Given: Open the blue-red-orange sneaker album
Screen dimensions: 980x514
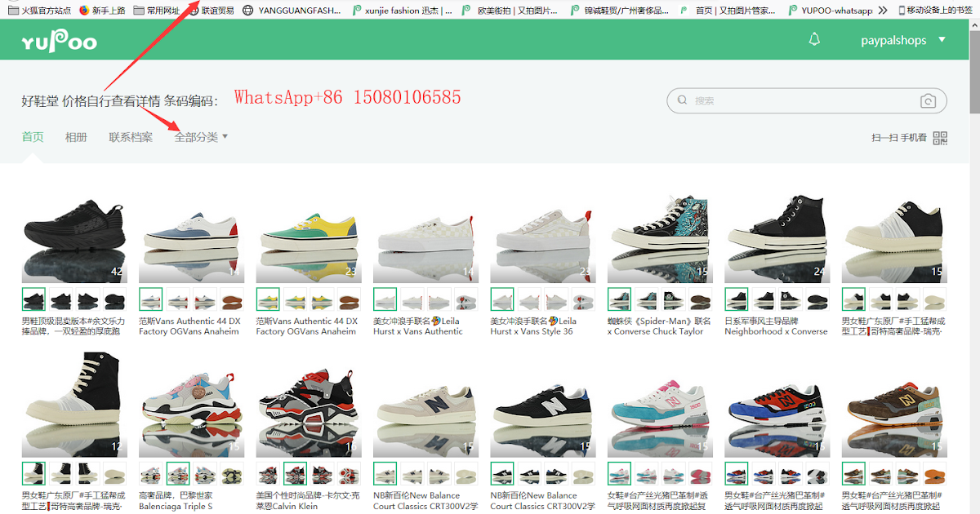Looking at the screenshot, I should pos(777,405).
